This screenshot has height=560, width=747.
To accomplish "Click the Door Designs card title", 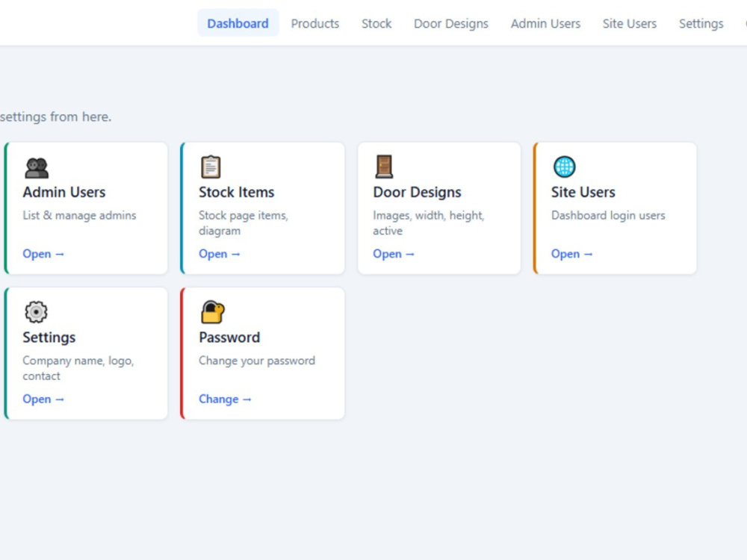I will pos(417,192).
